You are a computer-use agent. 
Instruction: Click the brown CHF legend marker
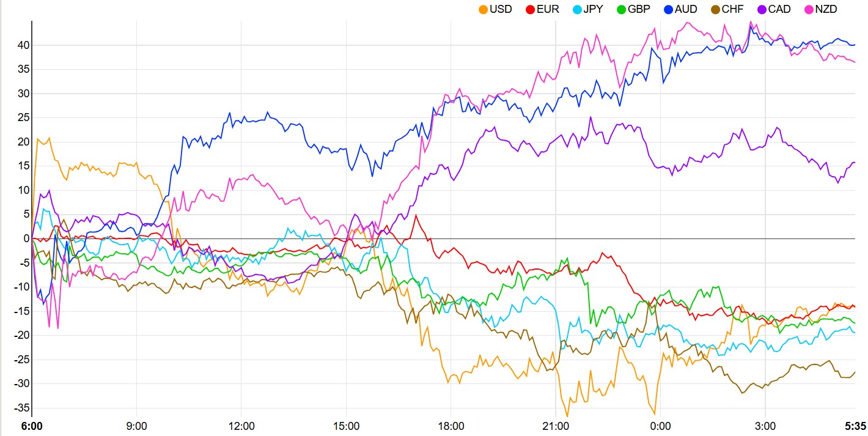[x=715, y=9]
